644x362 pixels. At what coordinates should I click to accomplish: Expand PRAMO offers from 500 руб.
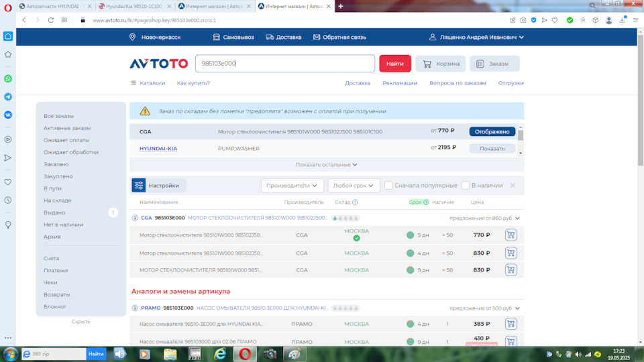484,308
